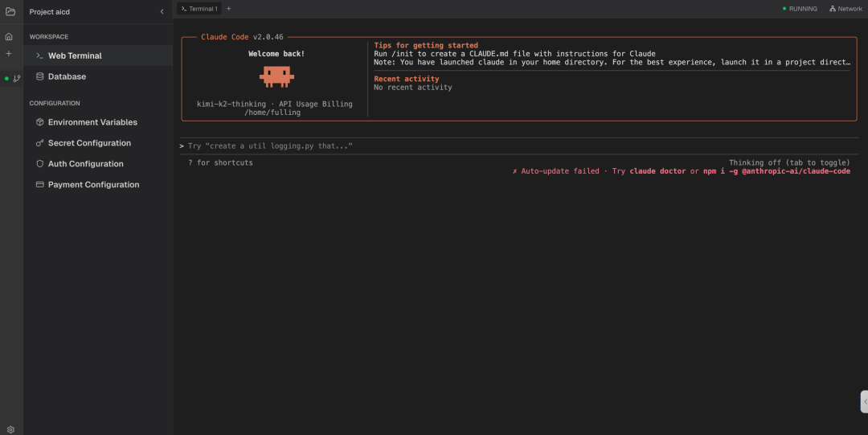Screen dimensions: 868x435
Task: Open Web Terminal in workspace
Action: (x=74, y=56)
